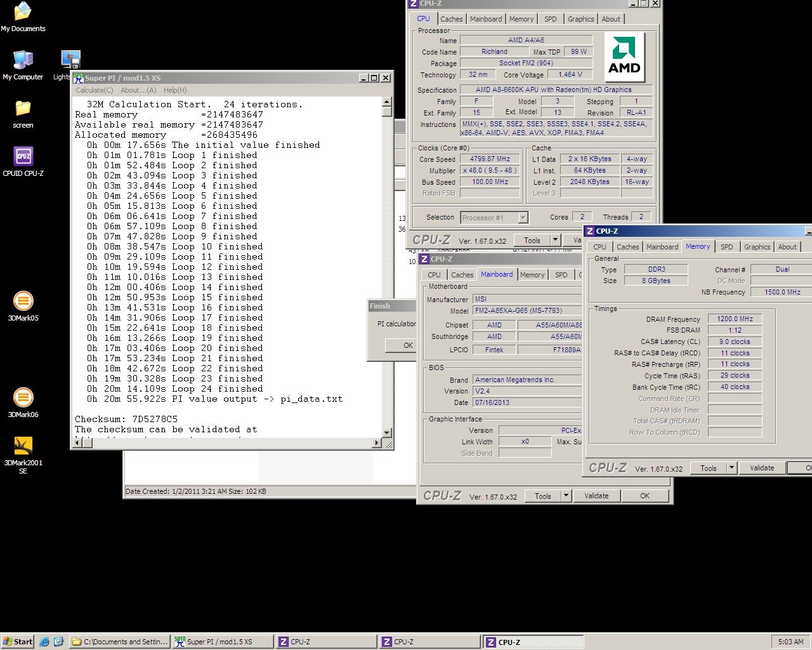Activate second CPU-Z taskbar button
This screenshot has width=812, height=650.
[429, 642]
